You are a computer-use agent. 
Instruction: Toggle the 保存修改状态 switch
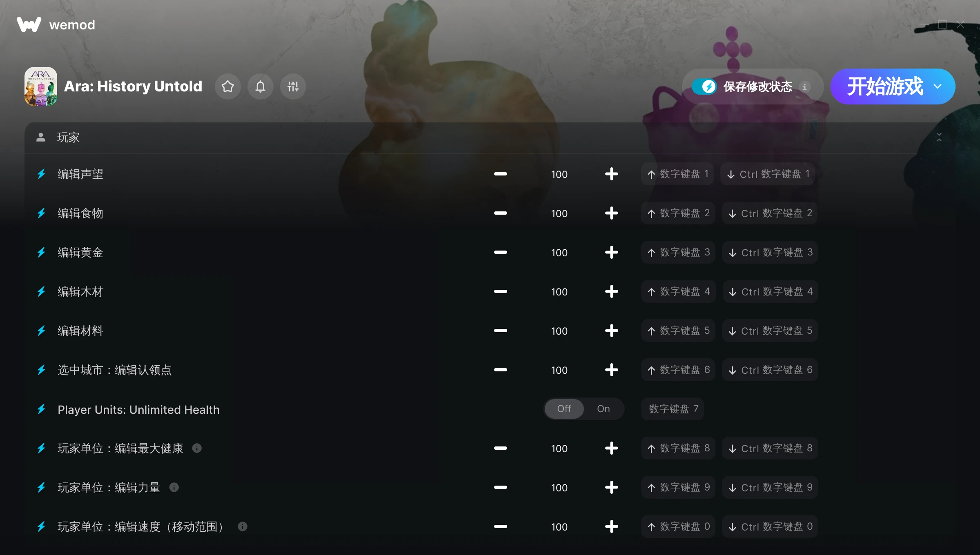[704, 87]
